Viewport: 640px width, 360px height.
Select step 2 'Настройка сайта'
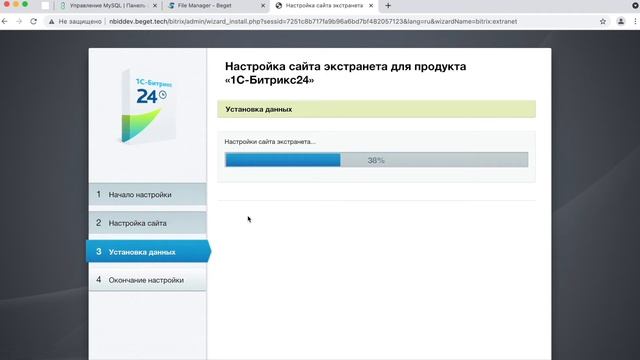coord(147,223)
